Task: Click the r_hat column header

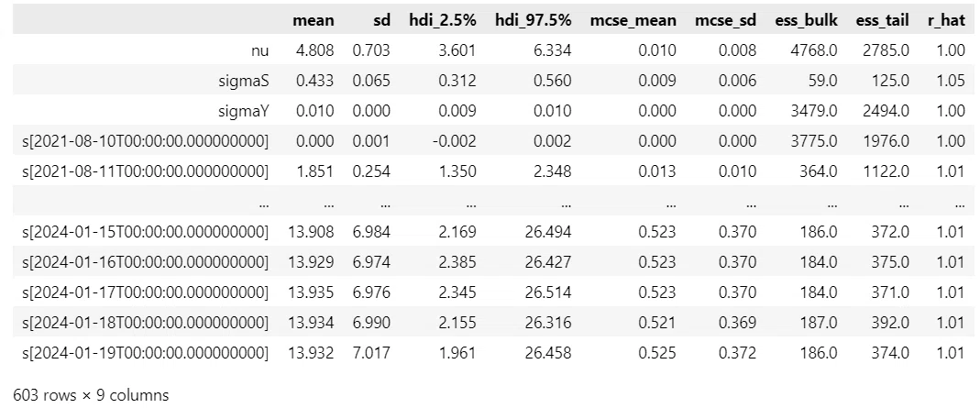Action: (947, 20)
